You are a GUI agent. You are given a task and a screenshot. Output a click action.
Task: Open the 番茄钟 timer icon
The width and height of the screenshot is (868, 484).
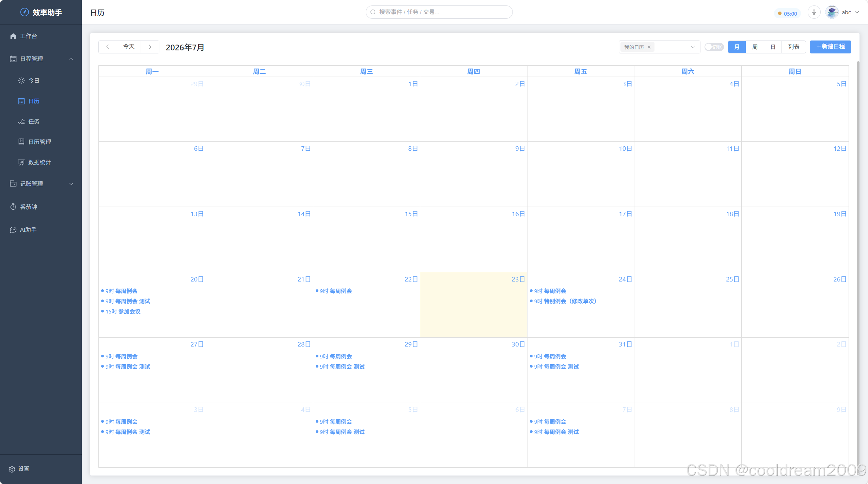pyautogui.click(x=13, y=207)
